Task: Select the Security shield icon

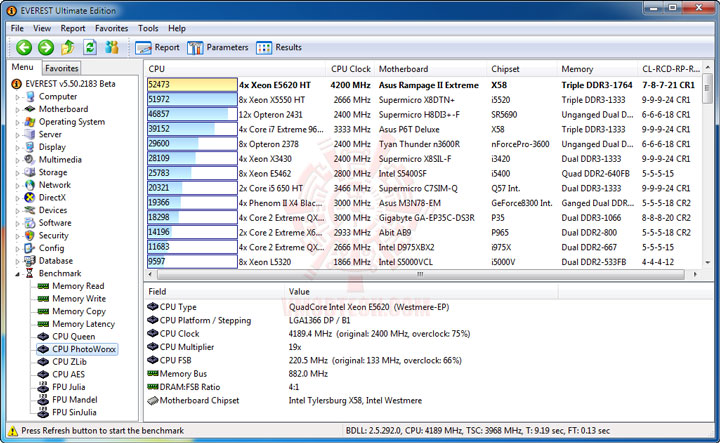Action: coord(30,235)
